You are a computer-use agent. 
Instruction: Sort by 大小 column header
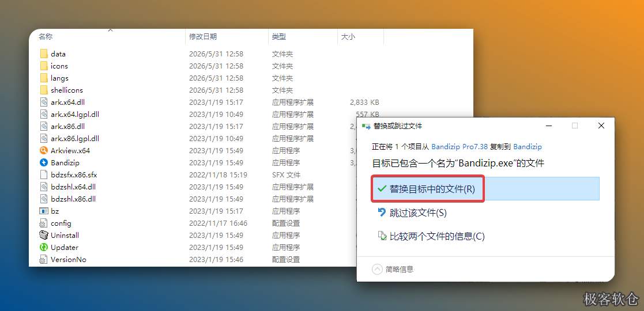click(348, 36)
